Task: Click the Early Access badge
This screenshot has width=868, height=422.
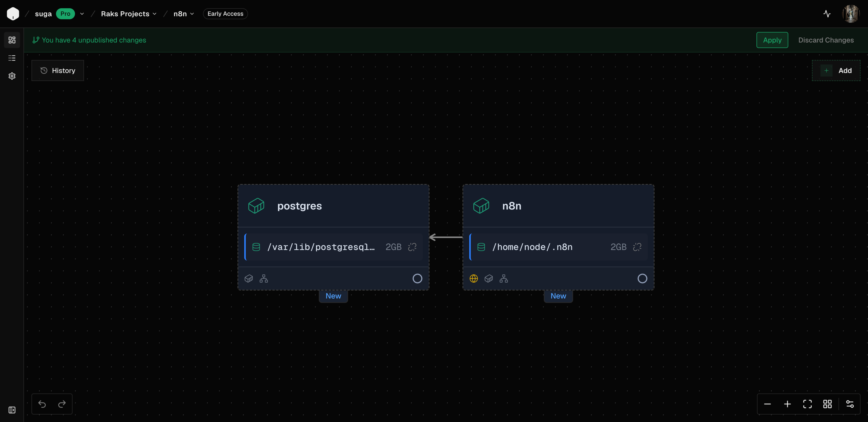Action: click(x=225, y=14)
